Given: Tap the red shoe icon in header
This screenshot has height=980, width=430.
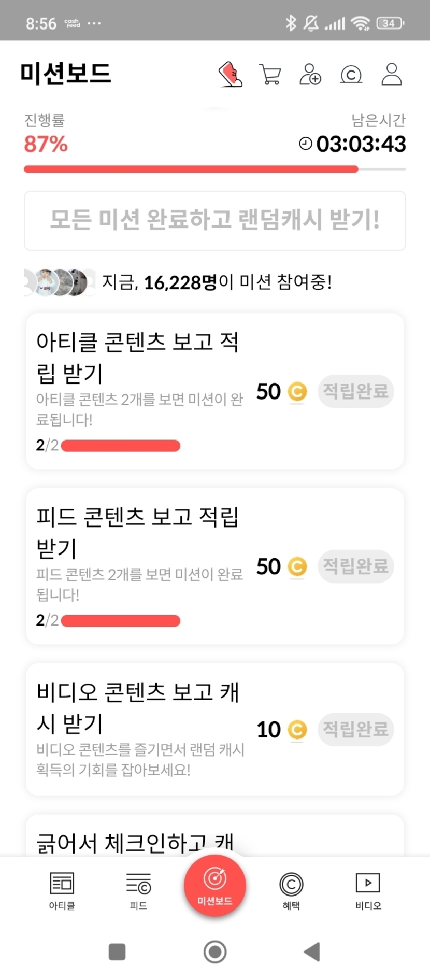Looking at the screenshot, I should tap(231, 74).
